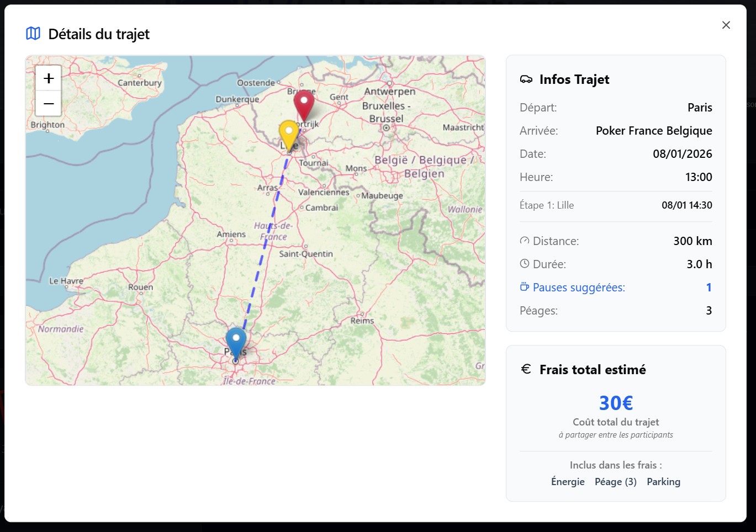756x532 pixels.
Task: Click the map zoom out minus button
Action: pyautogui.click(x=49, y=104)
